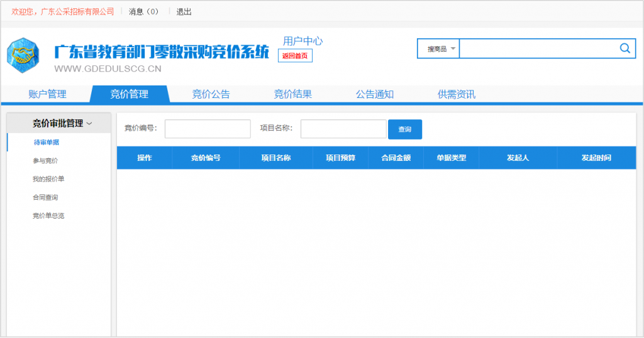Focus the 项目名称 input field

point(343,129)
